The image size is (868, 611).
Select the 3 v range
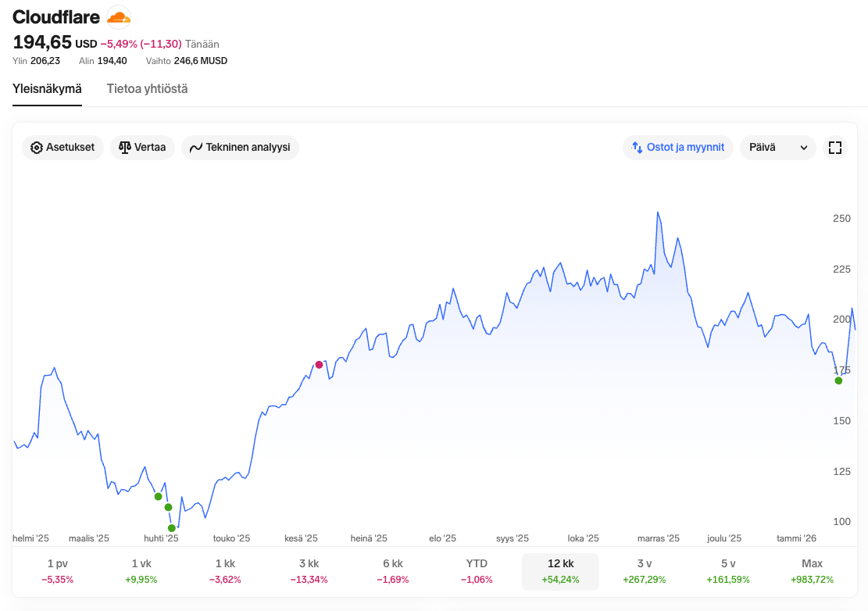645,571
